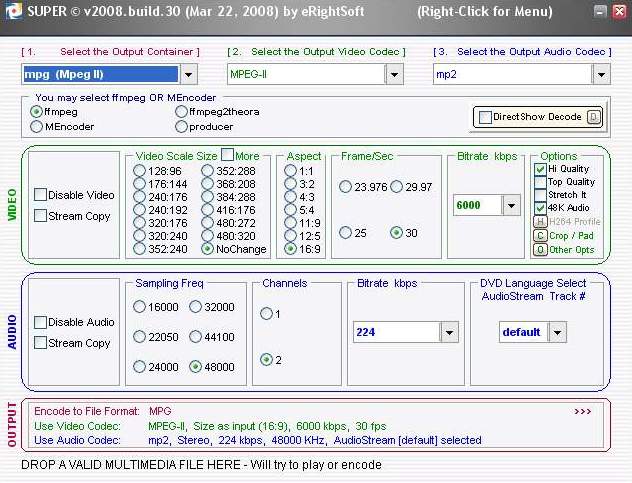Select NoChange video scale size
This screenshot has height=483, width=632.
[207, 249]
